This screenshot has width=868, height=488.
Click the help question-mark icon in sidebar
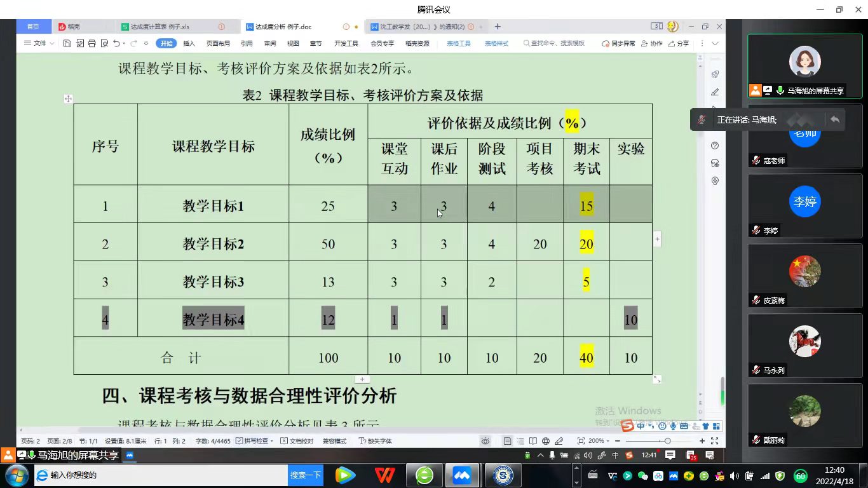pos(715,146)
